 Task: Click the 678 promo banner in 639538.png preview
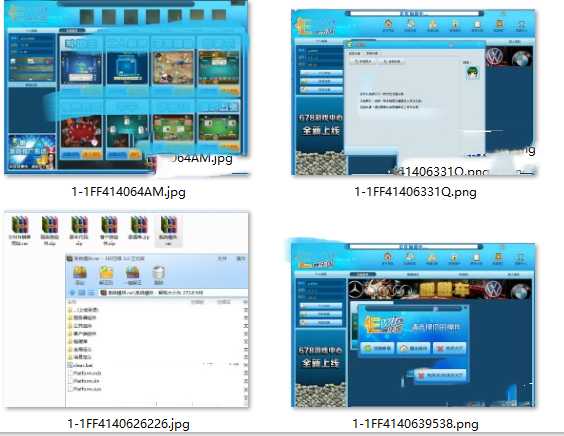tap(320, 357)
